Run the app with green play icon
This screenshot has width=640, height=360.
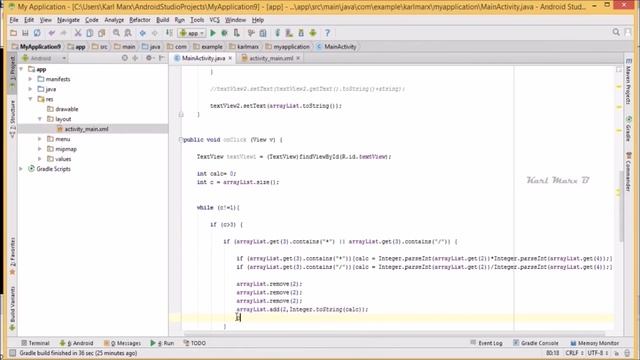(x=213, y=33)
